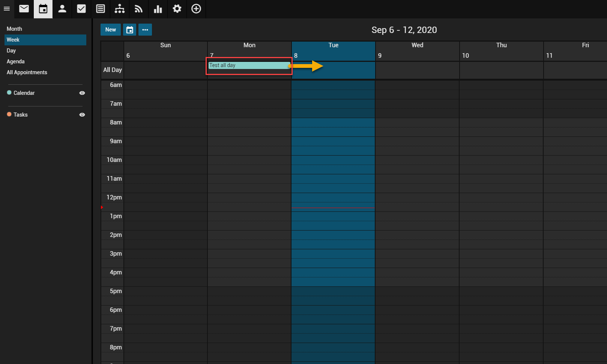Click the teal Calendar color dot
Screen dimensions: 607x364
(x=9, y=93)
